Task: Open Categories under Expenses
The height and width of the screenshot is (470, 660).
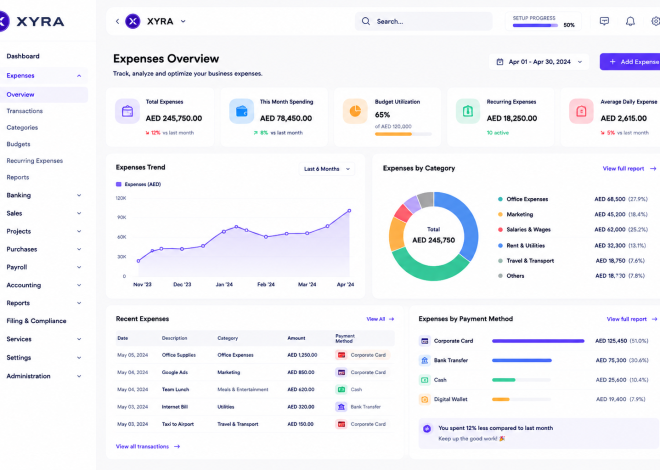Action: tap(22, 127)
